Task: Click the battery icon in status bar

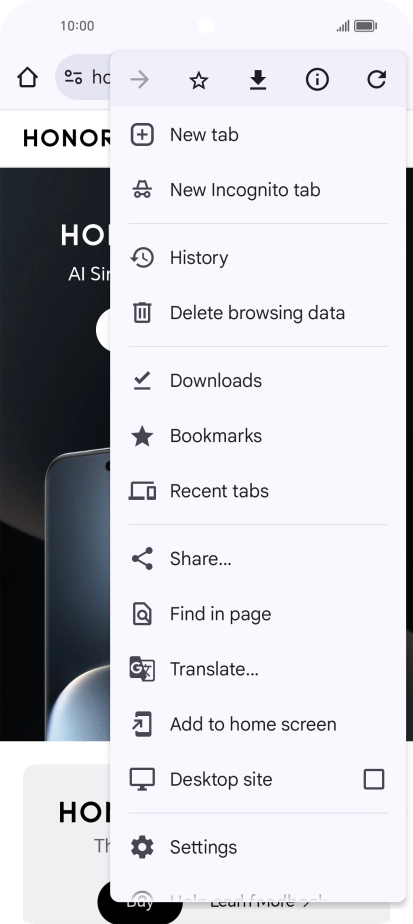Action: 366,26
